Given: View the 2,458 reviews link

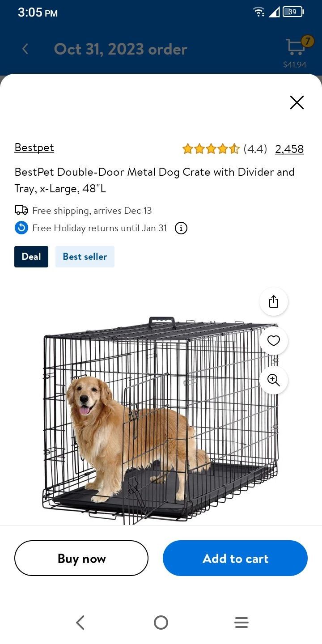Looking at the screenshot, I should click(x=289, y=149).
